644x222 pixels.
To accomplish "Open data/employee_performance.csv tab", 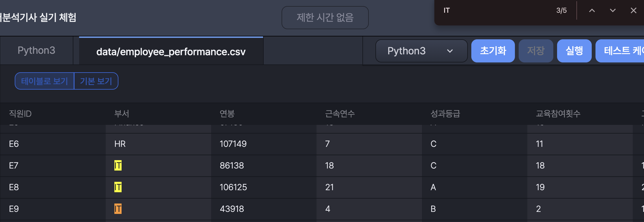I will tap(171, 51).
